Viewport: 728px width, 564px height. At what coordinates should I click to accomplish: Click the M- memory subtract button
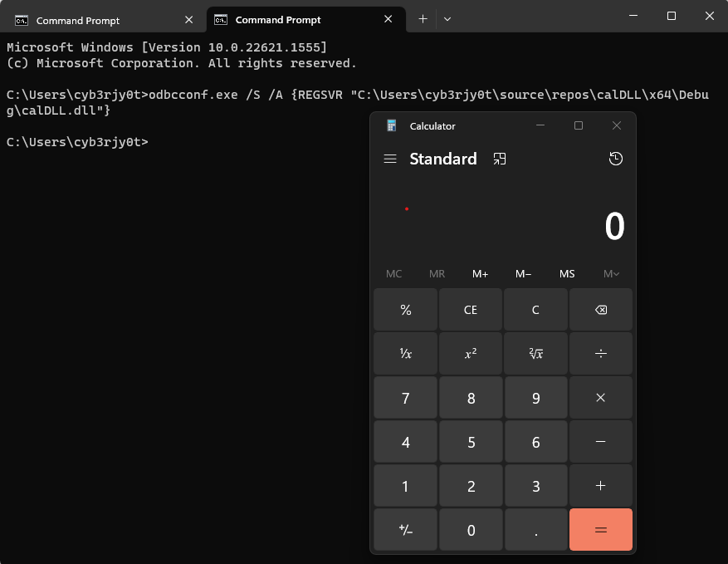point(523,273)
